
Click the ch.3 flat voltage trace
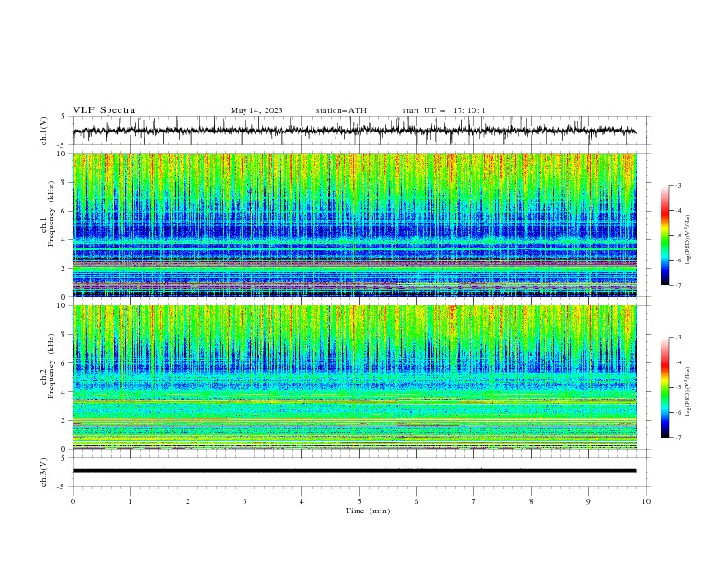pos(354,471)
